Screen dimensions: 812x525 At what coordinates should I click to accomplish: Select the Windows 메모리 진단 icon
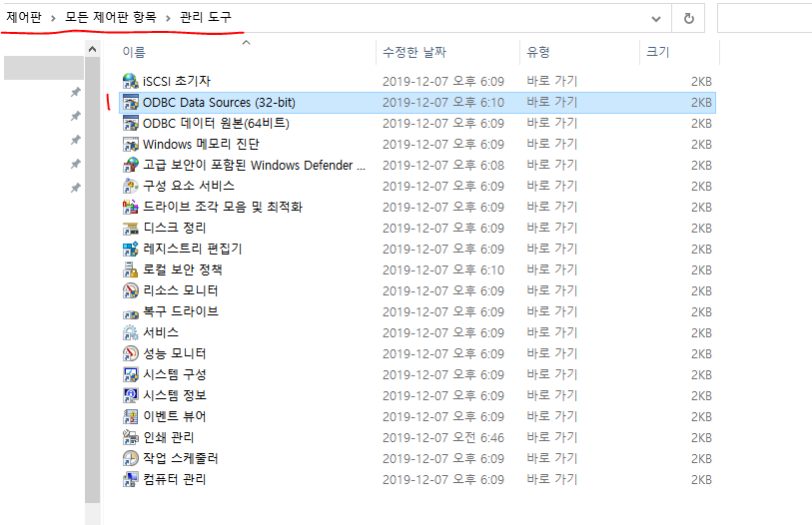pos(131,144)
